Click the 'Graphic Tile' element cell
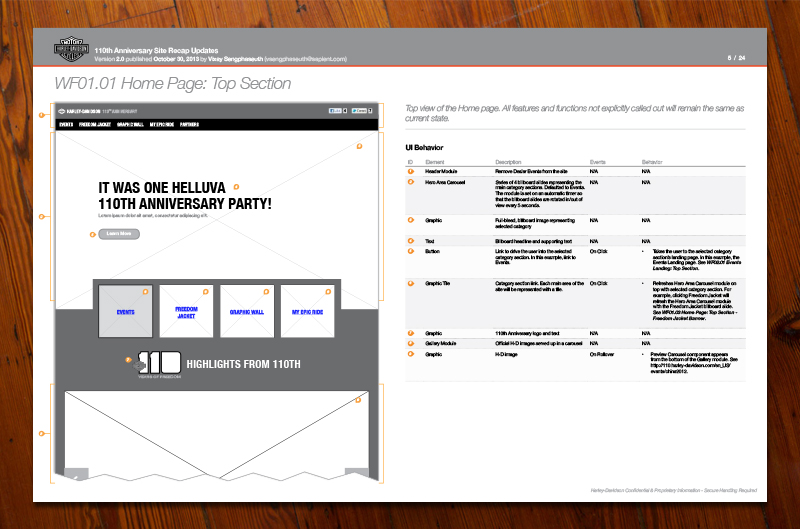The height and width of the screenshot is (529, 800). pos(437,283)
